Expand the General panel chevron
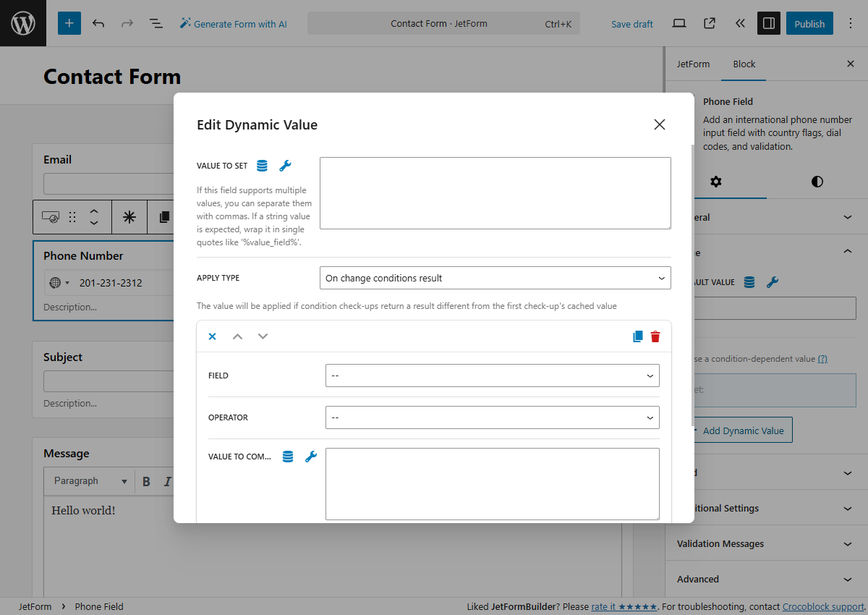Viewport: 868px width, 615px height. (848, 217)
